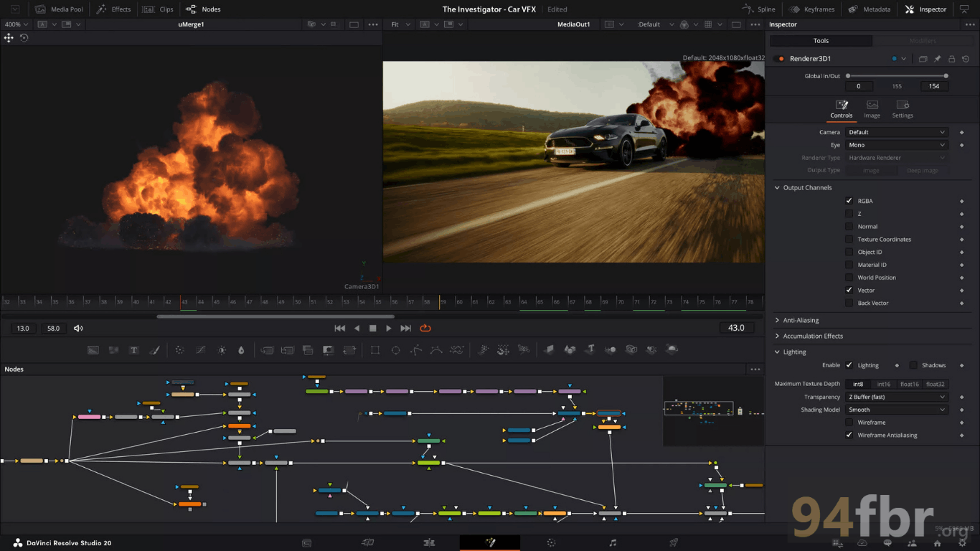This screenshot has width=980, height=551.
Task: Open the Media page
Action: pos(306,543)
